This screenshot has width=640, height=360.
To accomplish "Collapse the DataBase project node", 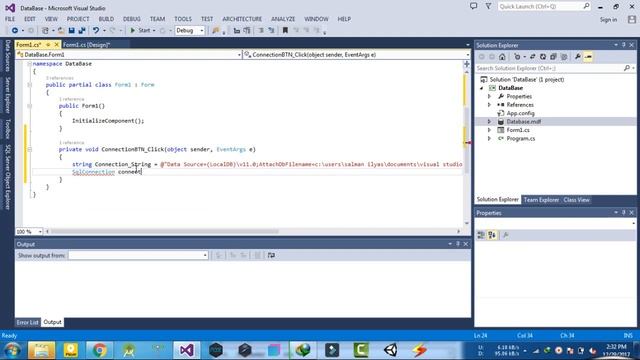I will pyautogui.click(x=482, y=88).
